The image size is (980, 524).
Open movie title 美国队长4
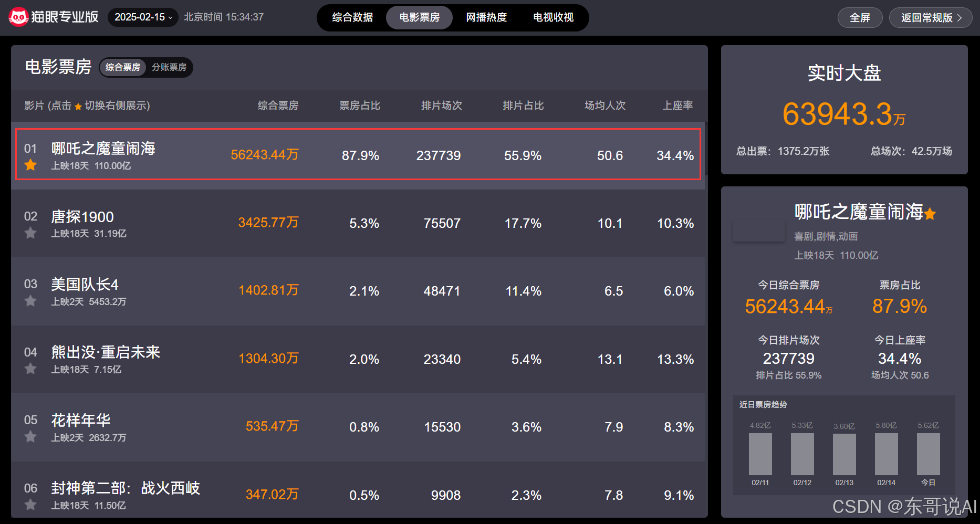coord(85,285)
